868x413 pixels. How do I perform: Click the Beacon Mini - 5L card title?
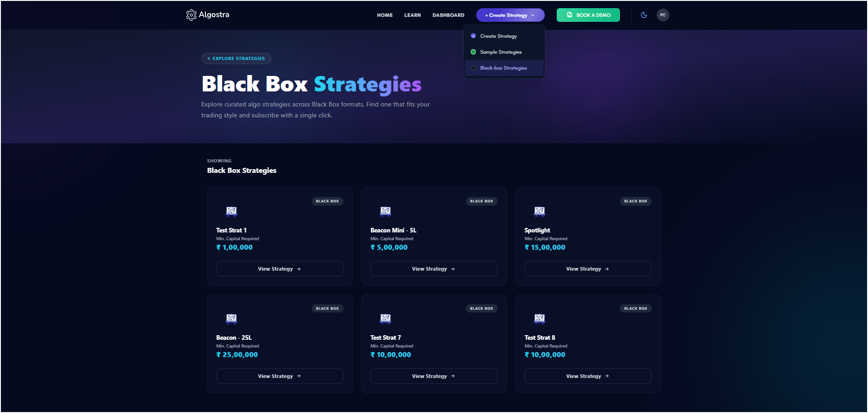tap(393, 230)
